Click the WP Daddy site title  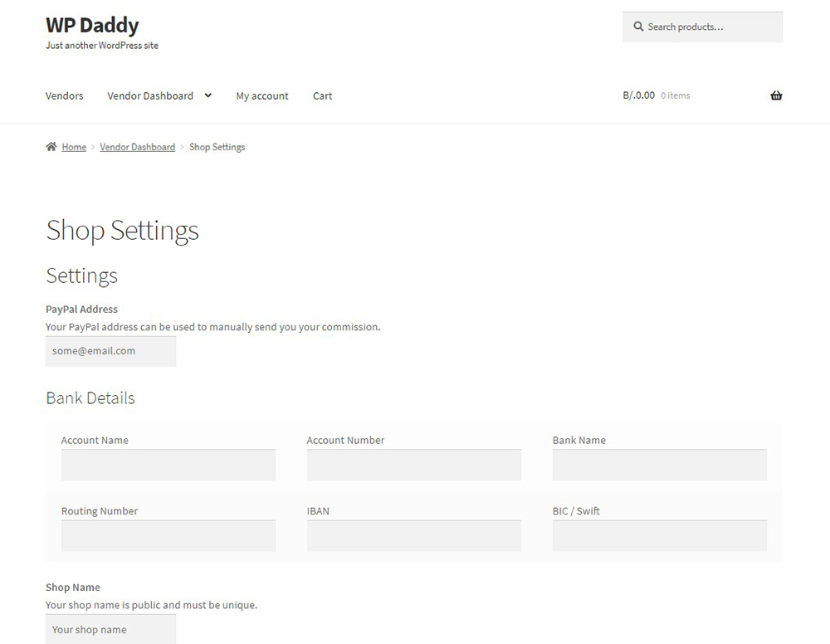tap(92, 25)
